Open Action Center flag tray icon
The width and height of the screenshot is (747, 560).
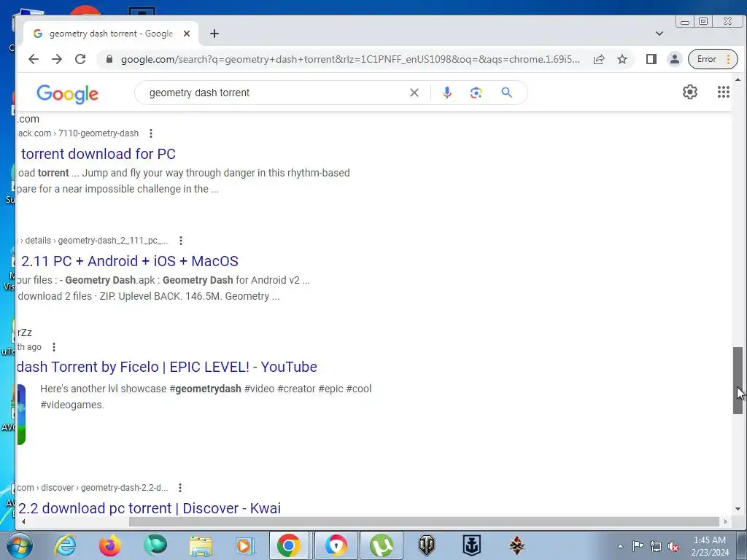pyautogui.click(x=638, y=546)
